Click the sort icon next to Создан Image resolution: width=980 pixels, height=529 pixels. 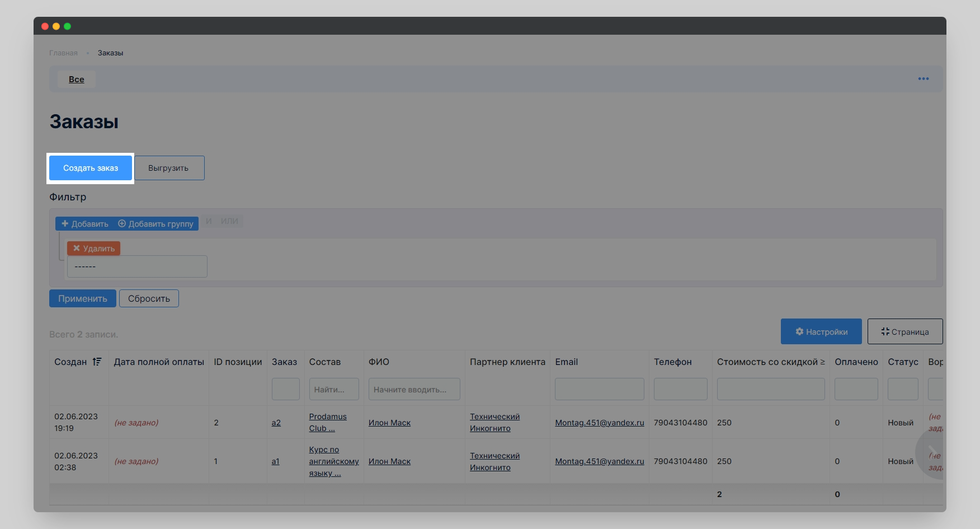pos(97,362)
